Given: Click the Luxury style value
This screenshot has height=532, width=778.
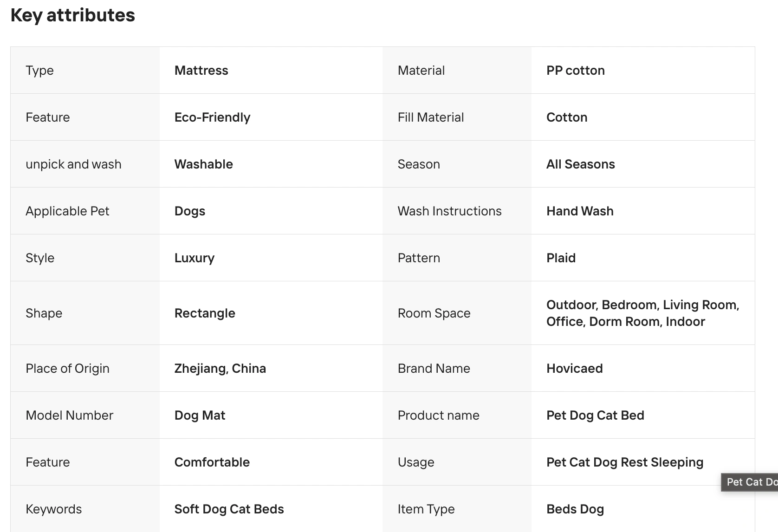Looking at the screenshot, I should click(194, 258).
